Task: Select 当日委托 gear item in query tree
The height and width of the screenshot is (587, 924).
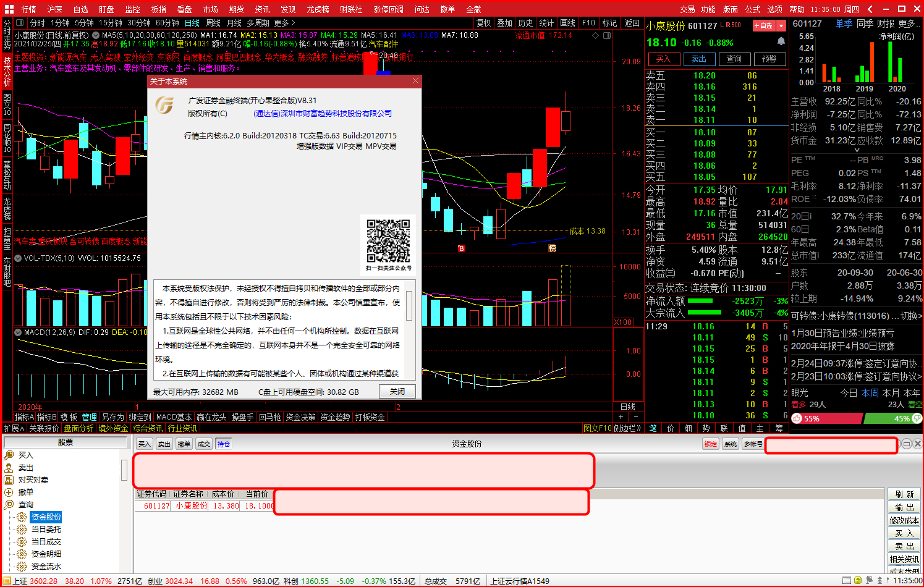Action: tap(40, 530)
